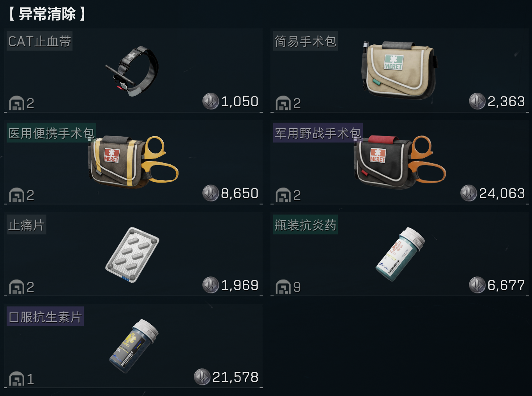Click the 8,650 price of 医用便携手术包
This screenshot has width=532, height=396.
click(x=240, y=194)
